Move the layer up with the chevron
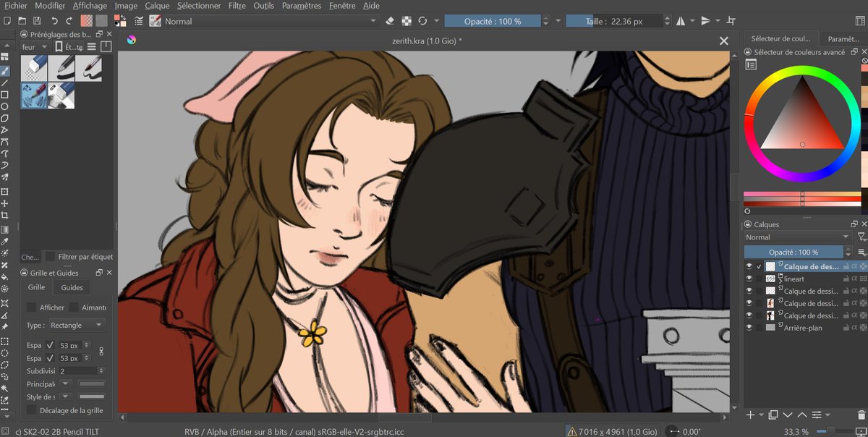 pyautogui.click(x=803, y=415)
